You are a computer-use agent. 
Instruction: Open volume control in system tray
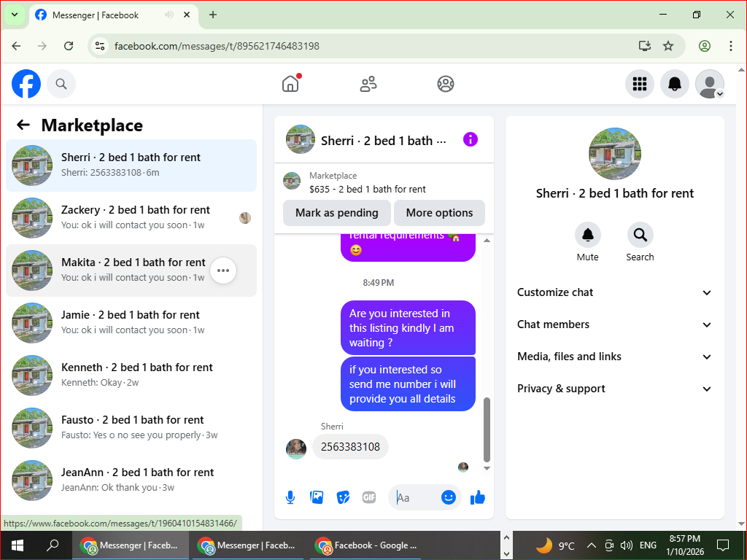coord(626,545)
